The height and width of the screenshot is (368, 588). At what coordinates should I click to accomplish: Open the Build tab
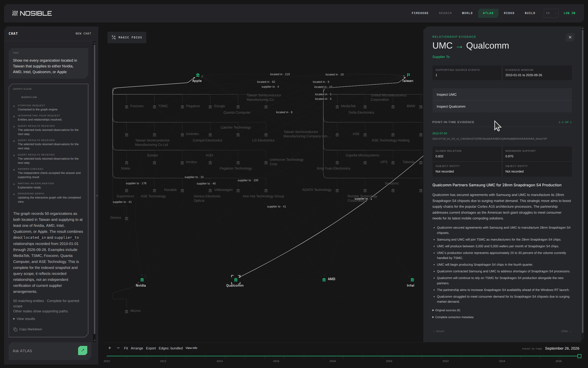[530, 13]
